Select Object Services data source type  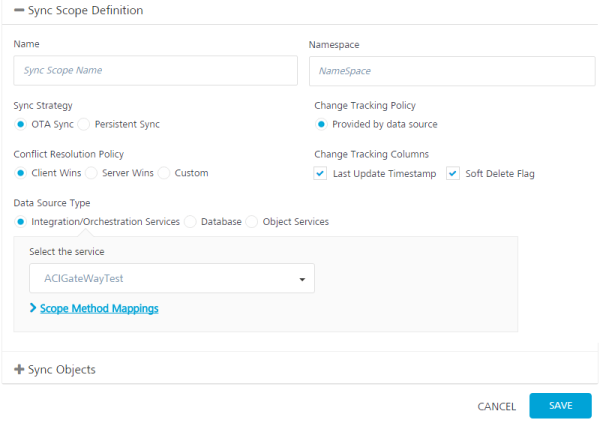pos(252,221)
